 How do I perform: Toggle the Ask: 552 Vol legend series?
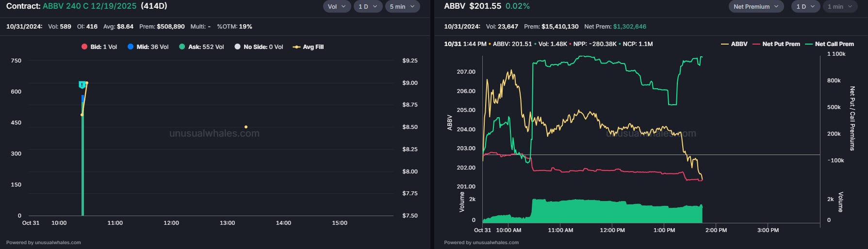pos(201,47)
